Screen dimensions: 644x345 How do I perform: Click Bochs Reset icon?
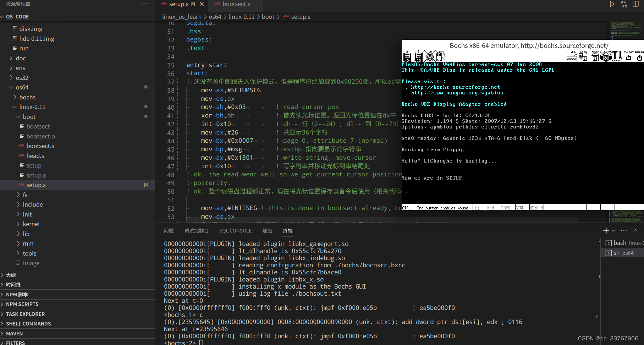[628, 56]
